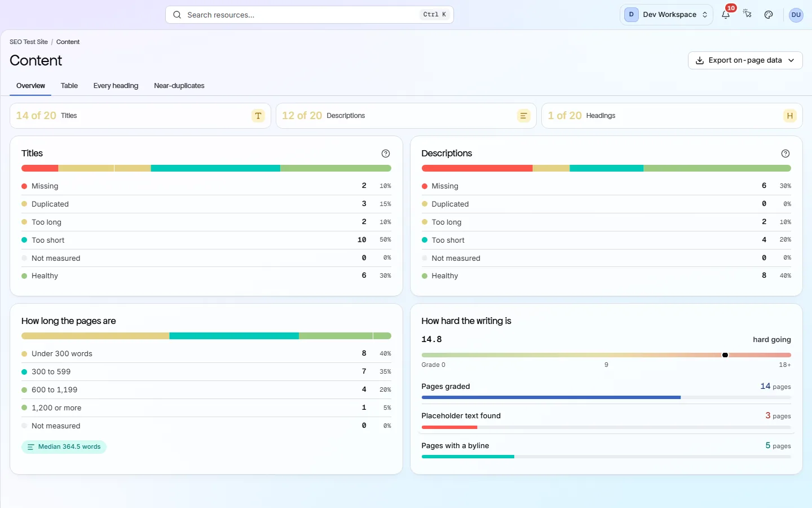
Task: Select the Under 300 words row
Action: click(x=206, y=353)
